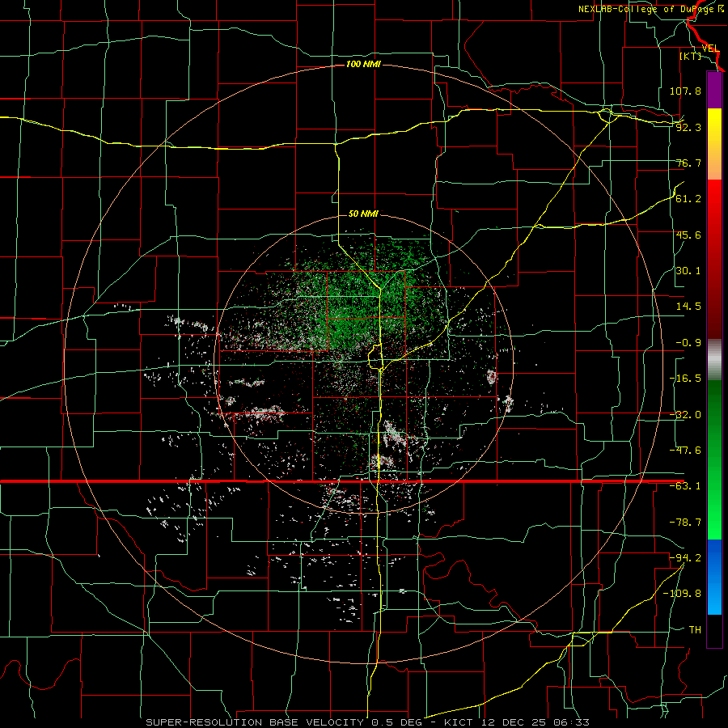Image resolution: width=728 pixels, height=728 pixels.
Task: Click the -63.1 velocity scale value
Action: pos(685,486)
